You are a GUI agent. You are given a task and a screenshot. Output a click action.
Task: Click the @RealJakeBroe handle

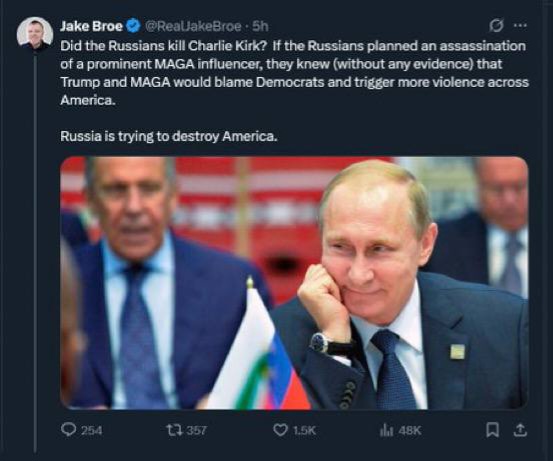tap(193, 26)
